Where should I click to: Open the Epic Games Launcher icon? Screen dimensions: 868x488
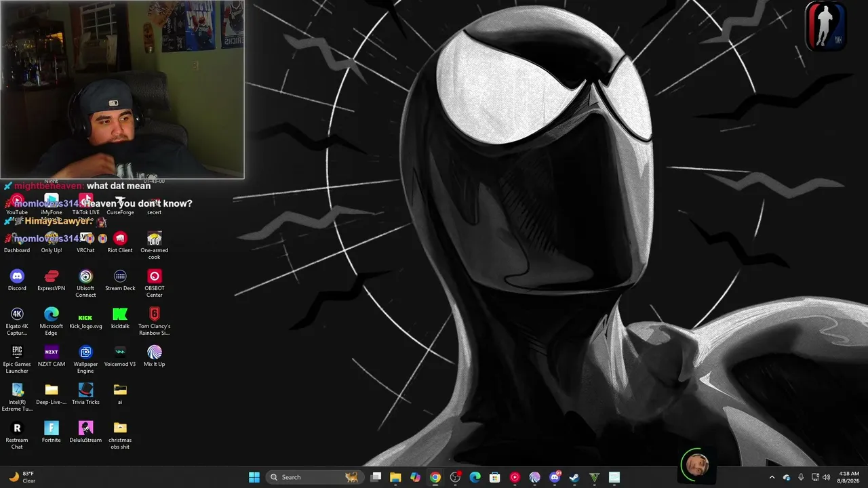[x=17, y=359]
